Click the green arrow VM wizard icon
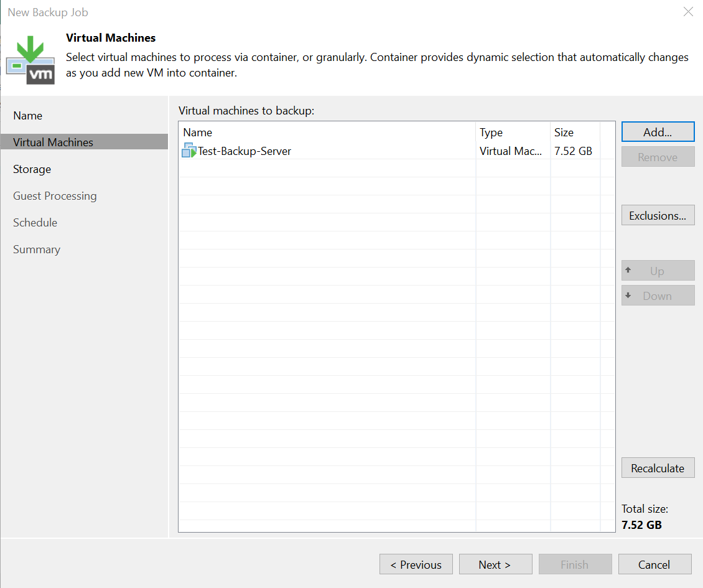The height and width of the screenshot is (588, 703). [30, 61]
